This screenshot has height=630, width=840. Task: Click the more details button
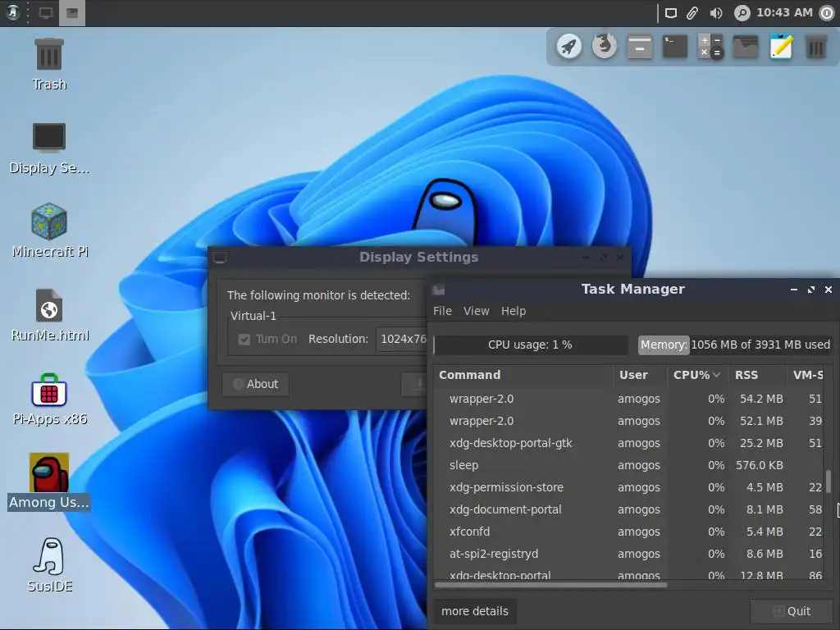tap(475, 611)
